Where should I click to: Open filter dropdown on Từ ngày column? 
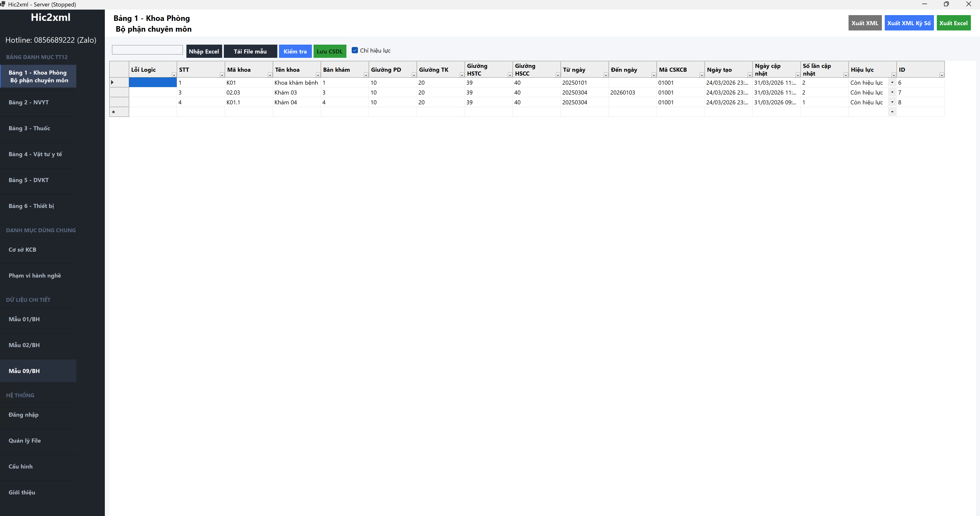[x=605, y=75]
